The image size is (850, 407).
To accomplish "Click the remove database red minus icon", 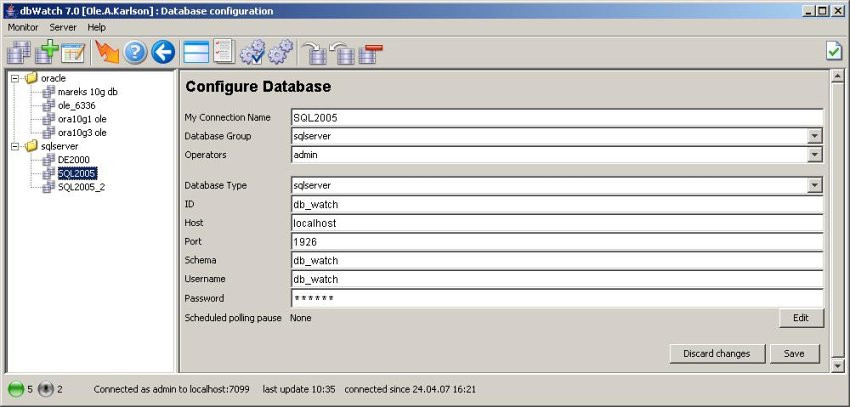I will [x=370, y=54].
